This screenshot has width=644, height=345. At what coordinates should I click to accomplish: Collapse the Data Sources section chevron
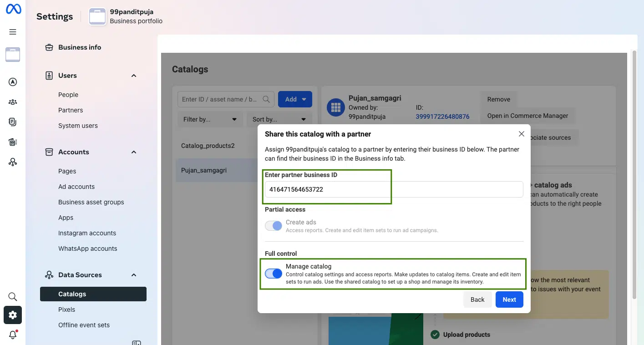[x=134, y=275]
